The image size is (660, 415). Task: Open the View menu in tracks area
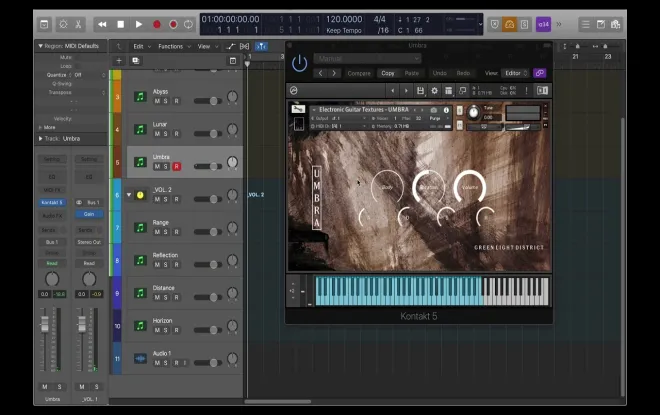[x=208, y=46]
